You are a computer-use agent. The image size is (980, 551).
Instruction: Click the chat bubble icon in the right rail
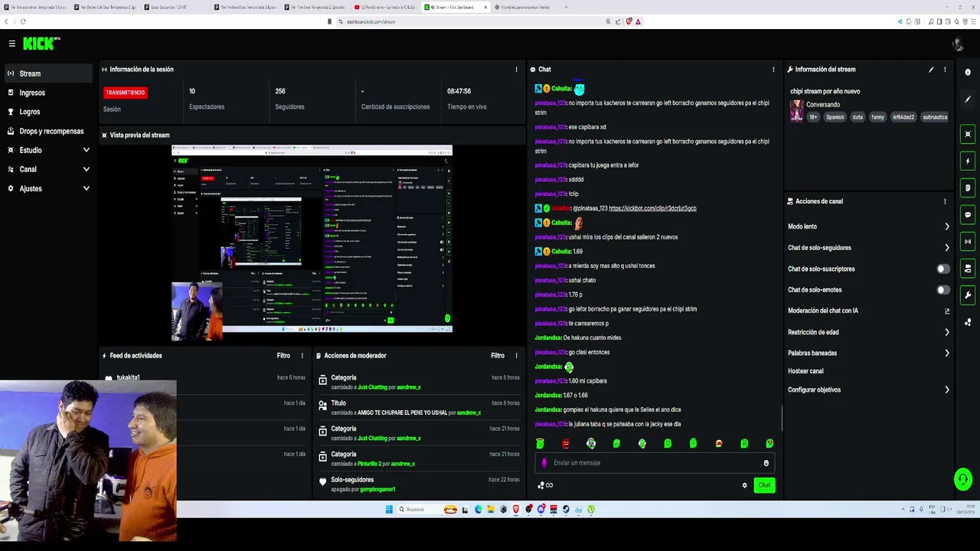click(968, 215)
